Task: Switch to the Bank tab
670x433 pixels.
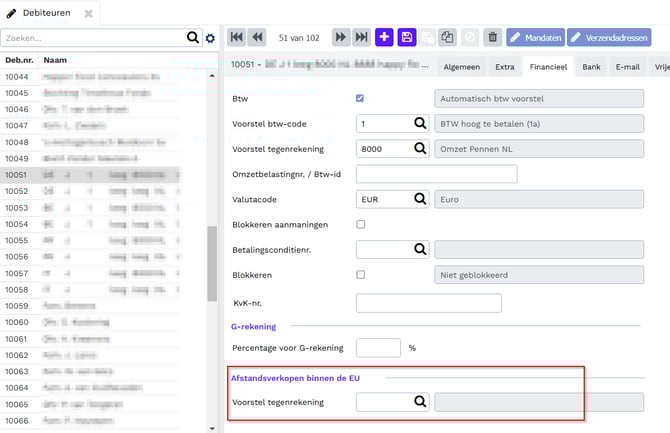Action: click(591, 67)
